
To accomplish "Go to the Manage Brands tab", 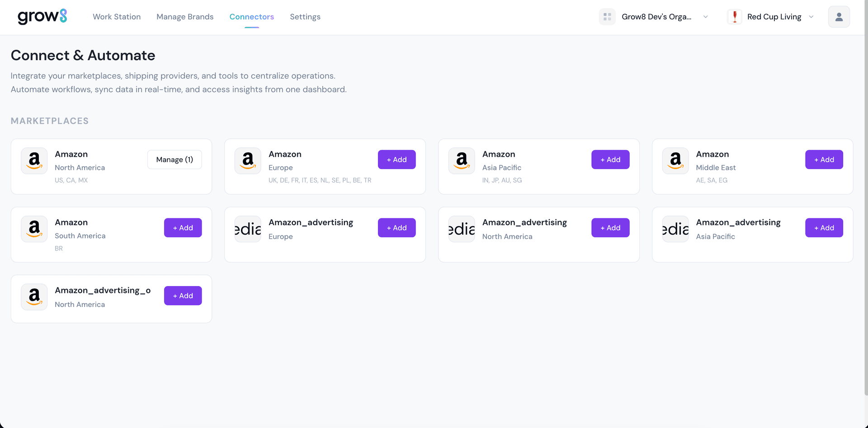I will pos(185,17).
